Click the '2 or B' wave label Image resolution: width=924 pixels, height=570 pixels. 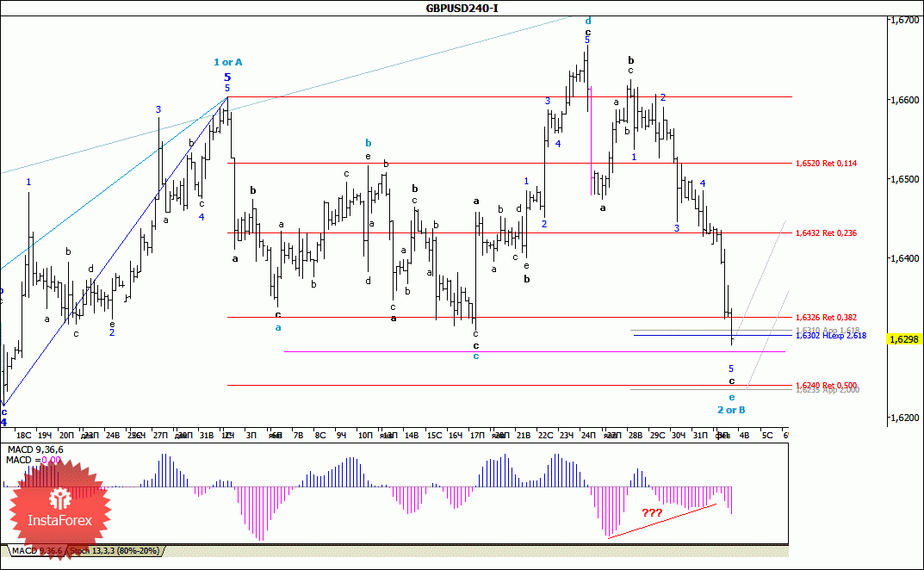click(731, 410)
